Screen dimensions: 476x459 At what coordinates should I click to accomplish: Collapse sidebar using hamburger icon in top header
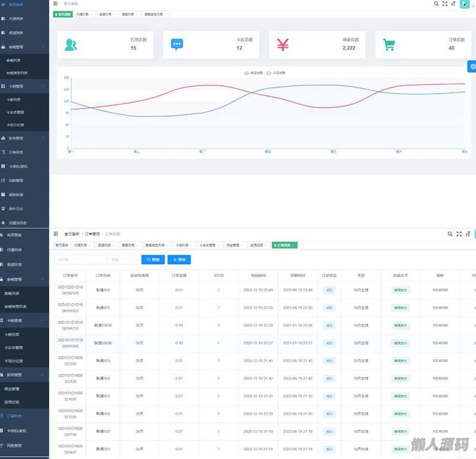click(x=56, y=4)
